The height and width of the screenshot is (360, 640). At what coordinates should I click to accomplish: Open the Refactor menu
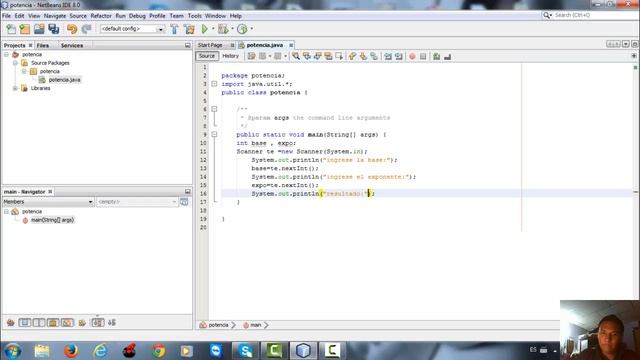click(x=101, y=16)
